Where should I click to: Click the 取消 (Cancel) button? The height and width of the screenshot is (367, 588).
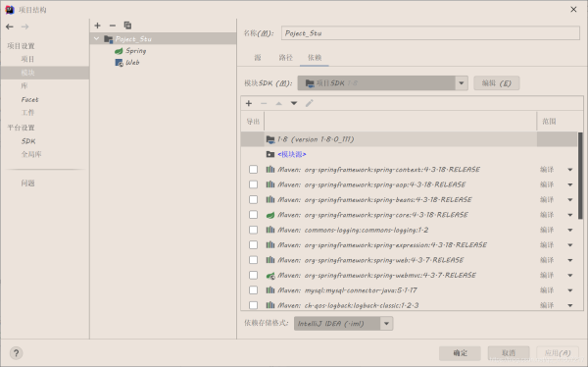click(509, 353)
